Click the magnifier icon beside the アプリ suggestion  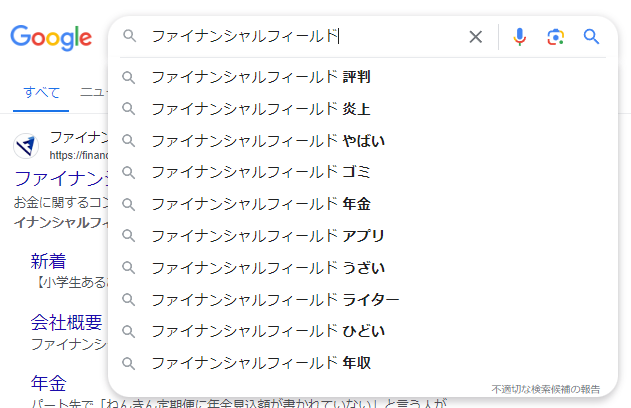click(128, 236)
